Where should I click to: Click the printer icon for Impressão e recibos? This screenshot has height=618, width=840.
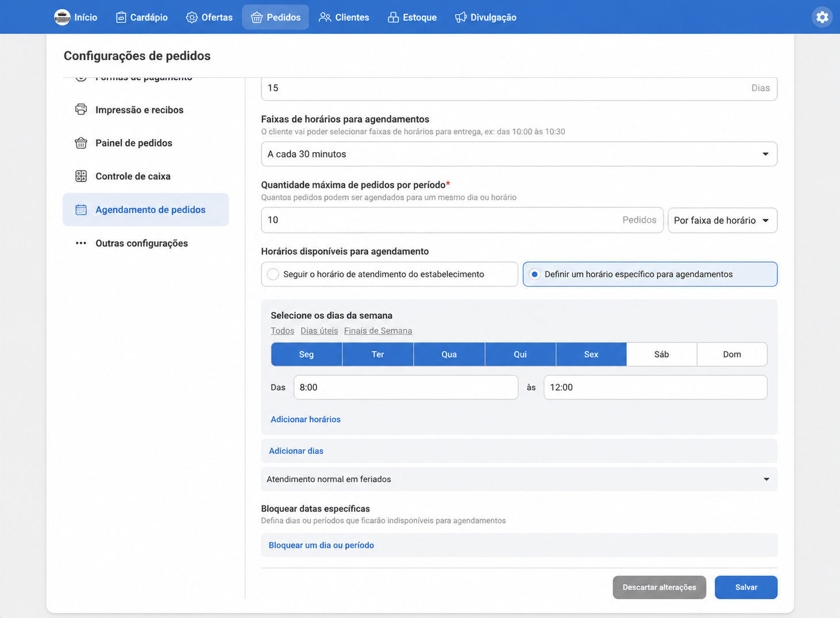81,109
